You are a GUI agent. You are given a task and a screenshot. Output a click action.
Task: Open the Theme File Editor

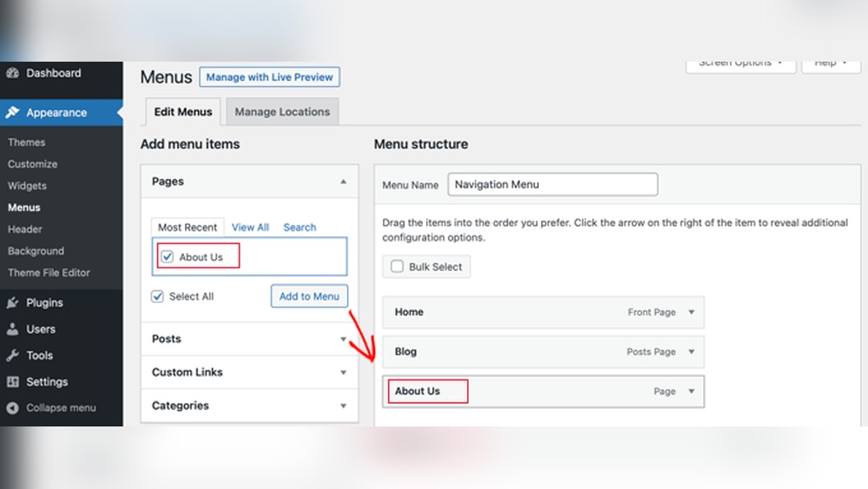(49, 273)
